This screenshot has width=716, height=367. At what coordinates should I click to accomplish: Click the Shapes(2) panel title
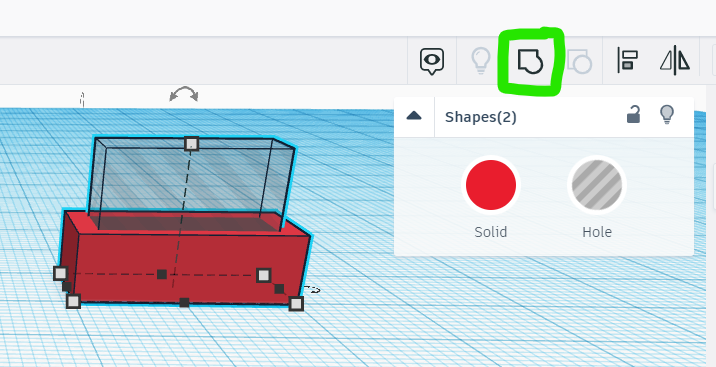[x=480, y=117]
